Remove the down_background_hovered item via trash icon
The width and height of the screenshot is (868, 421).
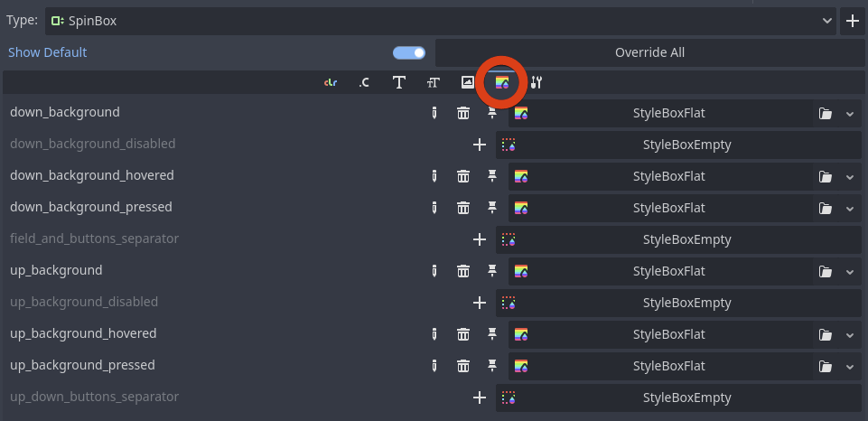[x=462, y=177]
